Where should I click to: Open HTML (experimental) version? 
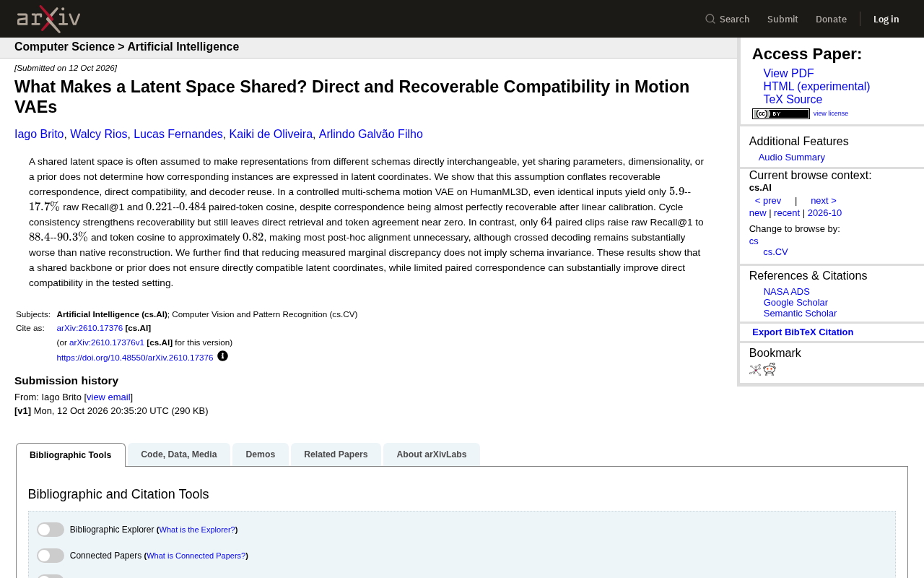point(816,87)
